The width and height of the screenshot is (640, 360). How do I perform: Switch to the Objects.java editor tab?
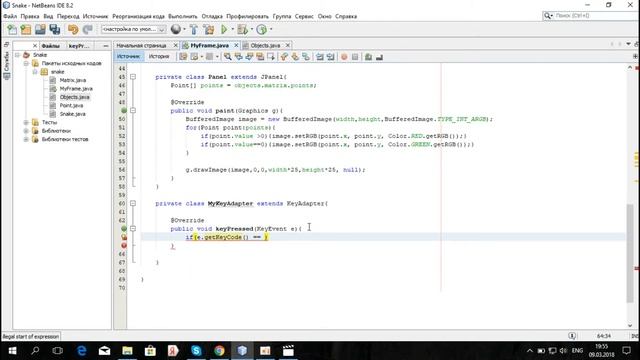[265, 45]
